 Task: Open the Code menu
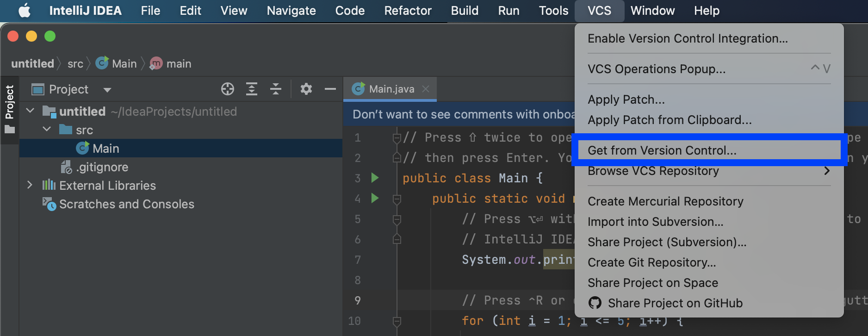(x=350, y=10)
